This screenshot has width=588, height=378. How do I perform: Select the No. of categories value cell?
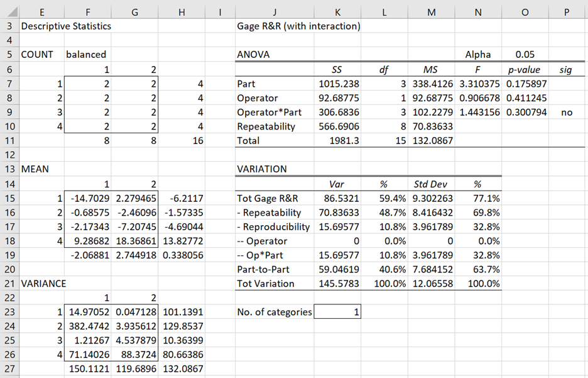point(337,311)
